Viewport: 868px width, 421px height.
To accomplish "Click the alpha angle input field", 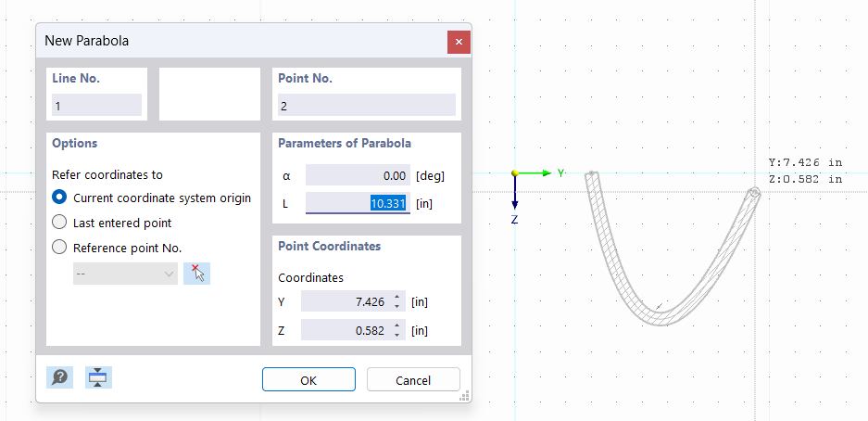I will tap(358, 175).
